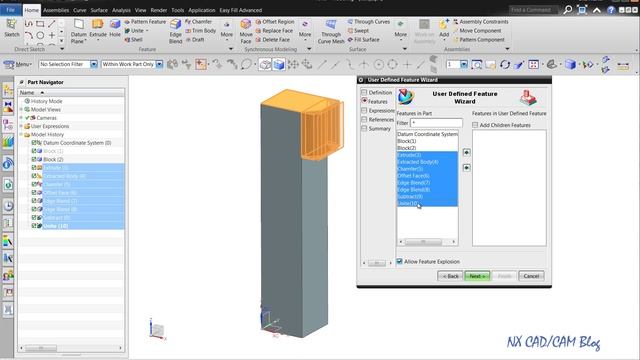Select the Summary wizard step
Viewport: 640px width, 360px height.
pyautogui.click(x=376, y=129)
